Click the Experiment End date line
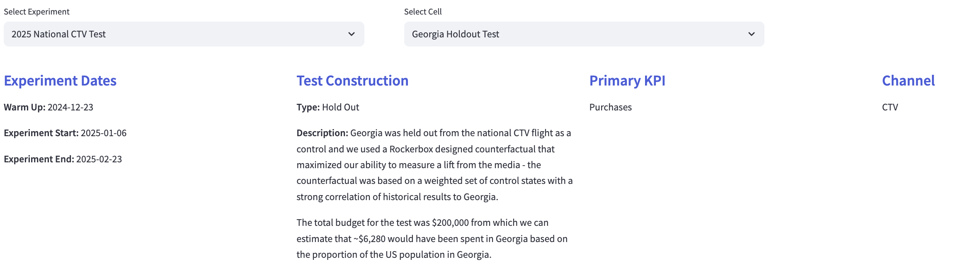 click(x=63, y=159)
